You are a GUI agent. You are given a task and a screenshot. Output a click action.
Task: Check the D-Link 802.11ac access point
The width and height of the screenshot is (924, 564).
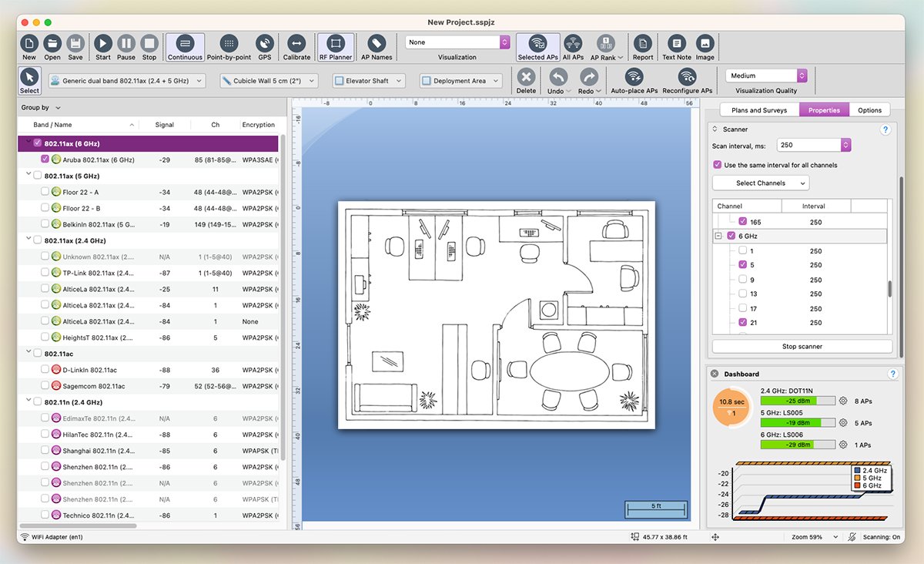click(x=45, y=370)
